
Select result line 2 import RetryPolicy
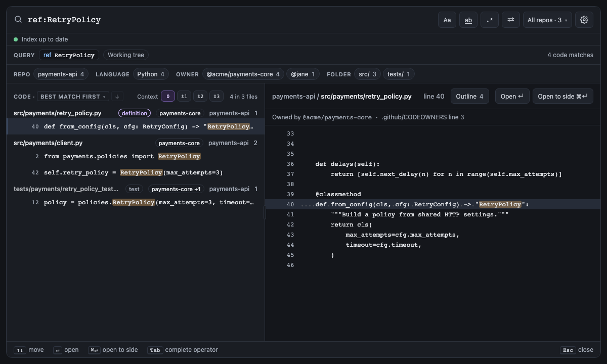pos(136,156)
